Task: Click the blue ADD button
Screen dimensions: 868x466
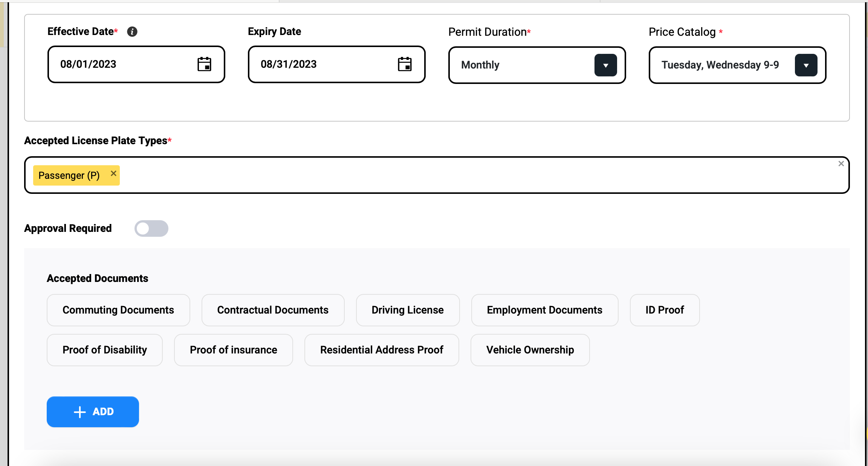Action: [x=93, y=412]
